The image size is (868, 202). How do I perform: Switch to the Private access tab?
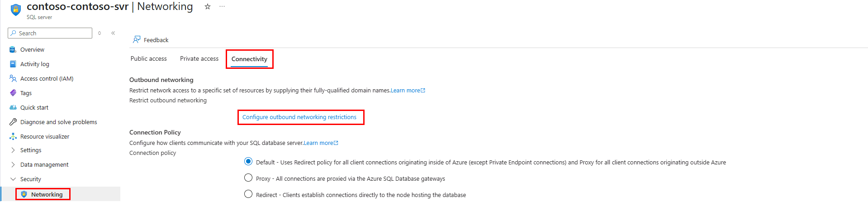[x=199, y=59]
